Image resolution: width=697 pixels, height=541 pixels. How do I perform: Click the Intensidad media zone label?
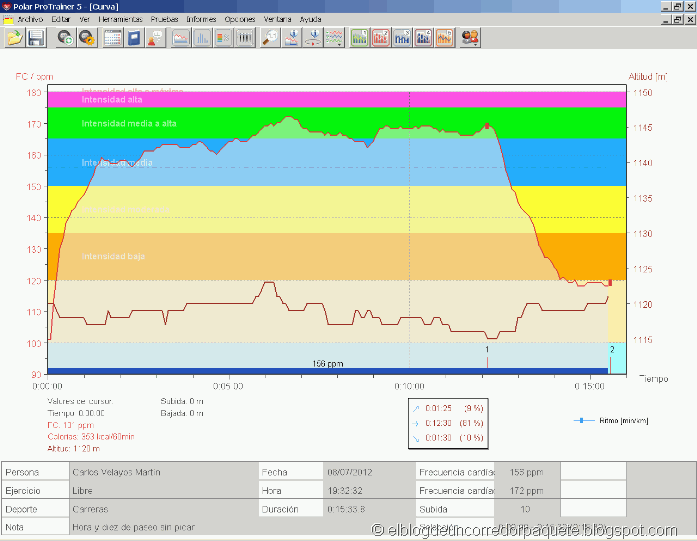[x=117, y=163]
